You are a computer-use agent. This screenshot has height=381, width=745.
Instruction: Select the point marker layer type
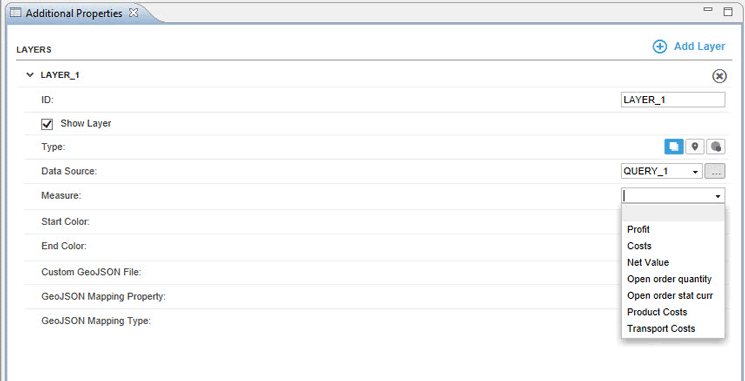point(695,147)
